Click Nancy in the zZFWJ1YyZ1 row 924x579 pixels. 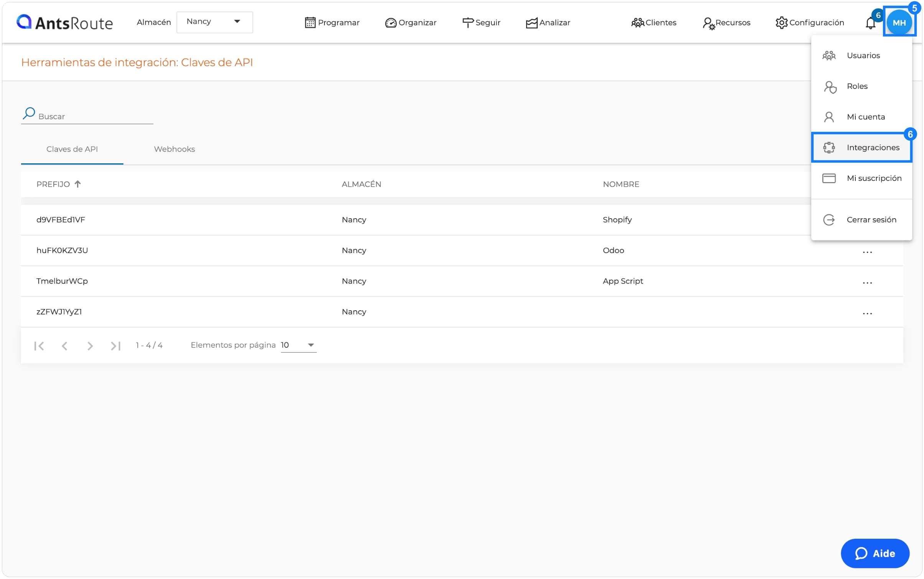tap(354, 311)
